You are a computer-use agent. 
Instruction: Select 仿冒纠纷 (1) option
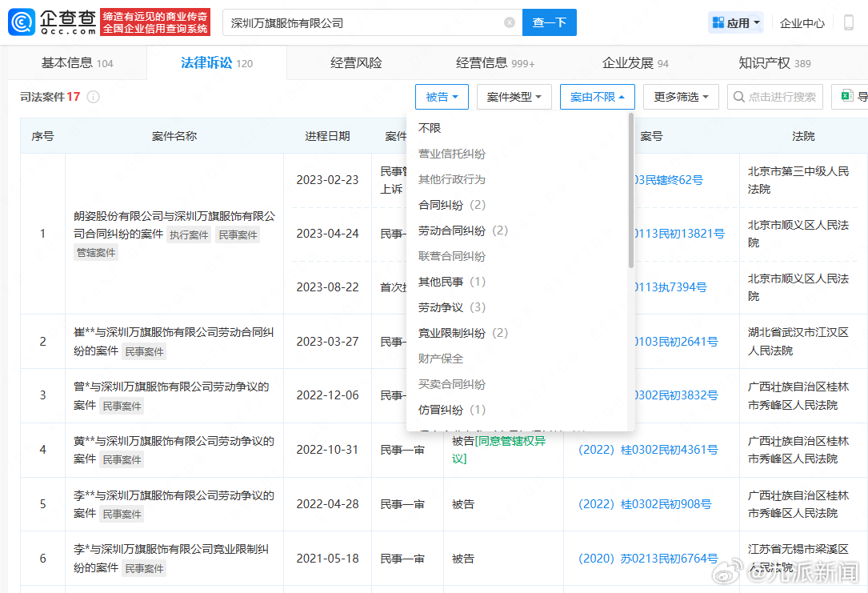pyautogui.click(x=452, y=410)
